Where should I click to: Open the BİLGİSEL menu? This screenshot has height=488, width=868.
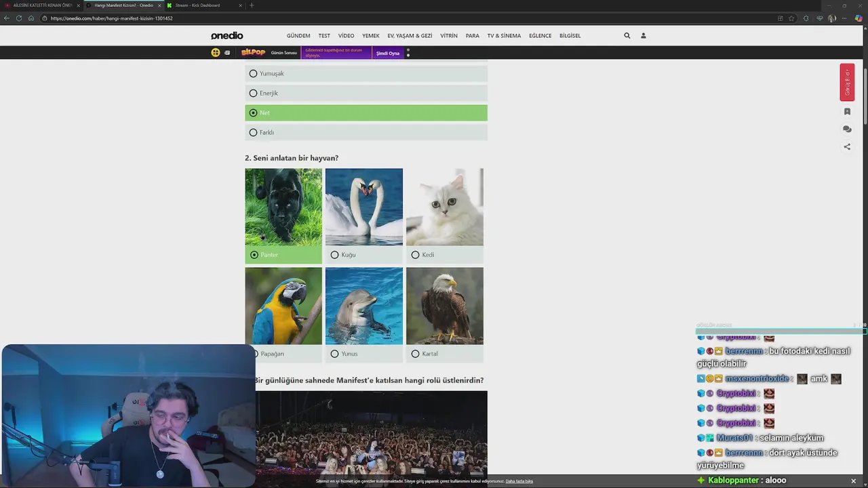pos(570,36)
